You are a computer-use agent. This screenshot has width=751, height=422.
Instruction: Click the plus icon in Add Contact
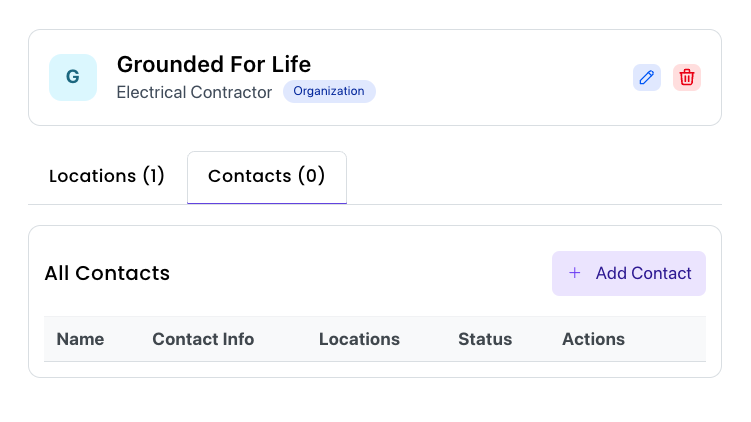(x=574, y=273)
